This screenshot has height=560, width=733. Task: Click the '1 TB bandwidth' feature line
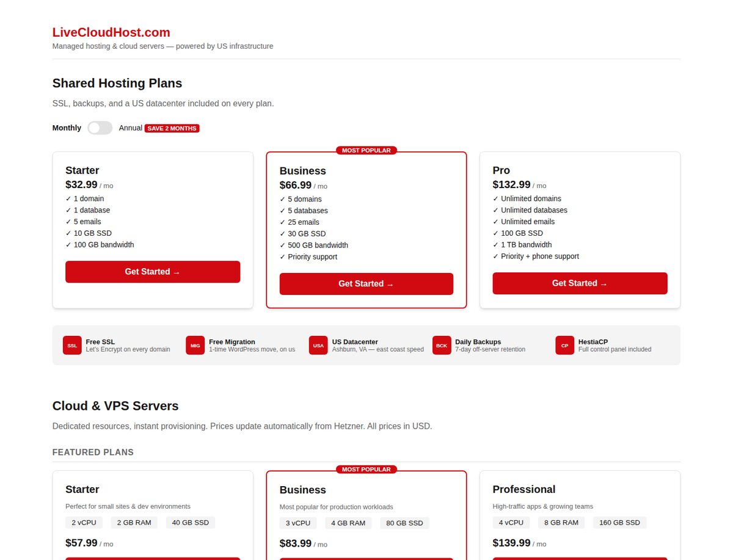523,245
